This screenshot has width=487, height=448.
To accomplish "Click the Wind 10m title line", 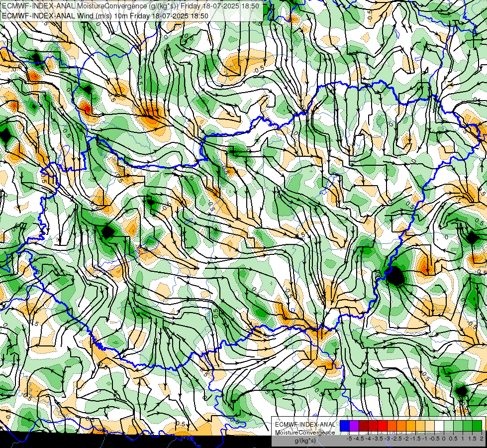I will click(x=105, y=16).
